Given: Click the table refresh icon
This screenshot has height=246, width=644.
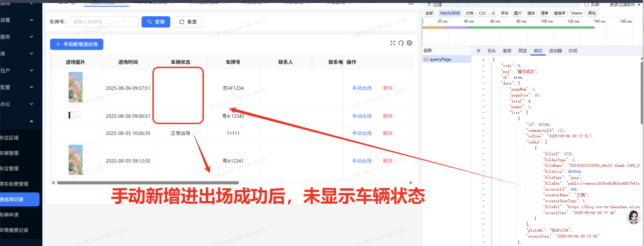Looking at the screenshot, I should tap(401, 43).
